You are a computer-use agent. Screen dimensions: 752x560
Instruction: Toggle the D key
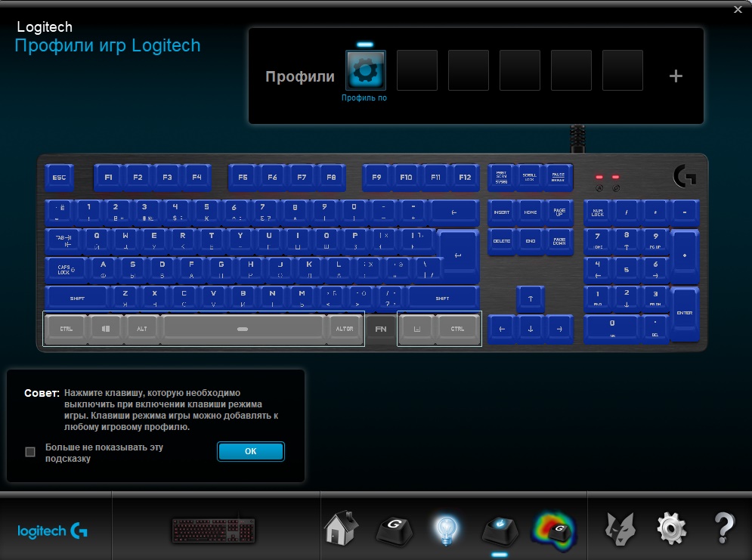[162, 270]
